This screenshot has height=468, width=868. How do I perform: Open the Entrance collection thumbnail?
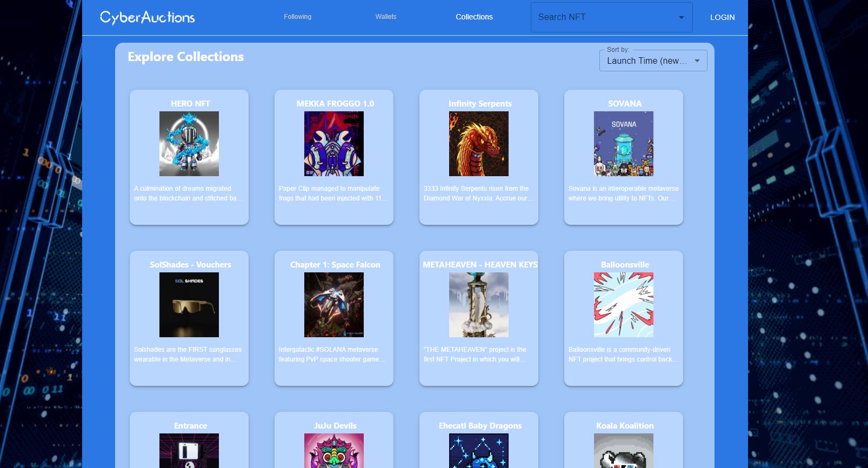click(x=189, y=451)
